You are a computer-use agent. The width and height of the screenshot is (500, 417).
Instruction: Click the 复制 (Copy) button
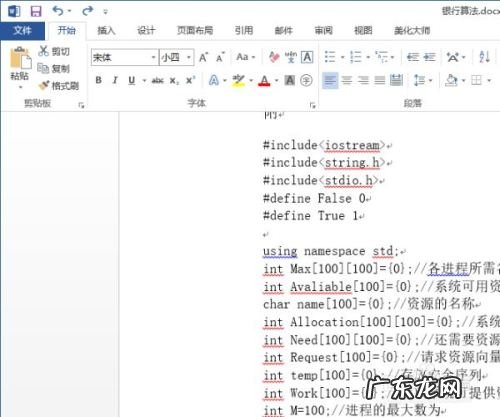tap(53, 69)
